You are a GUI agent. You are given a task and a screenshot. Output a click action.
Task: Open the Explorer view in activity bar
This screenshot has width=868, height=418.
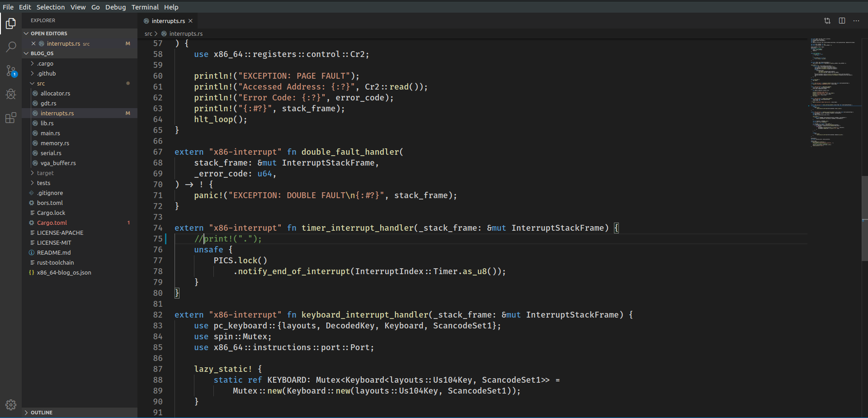point(11,24)
